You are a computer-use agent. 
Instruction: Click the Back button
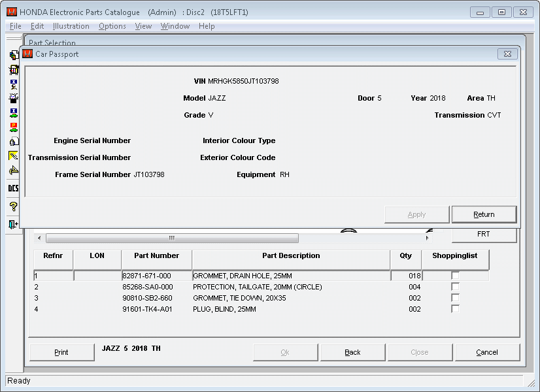tap(352, 352)
